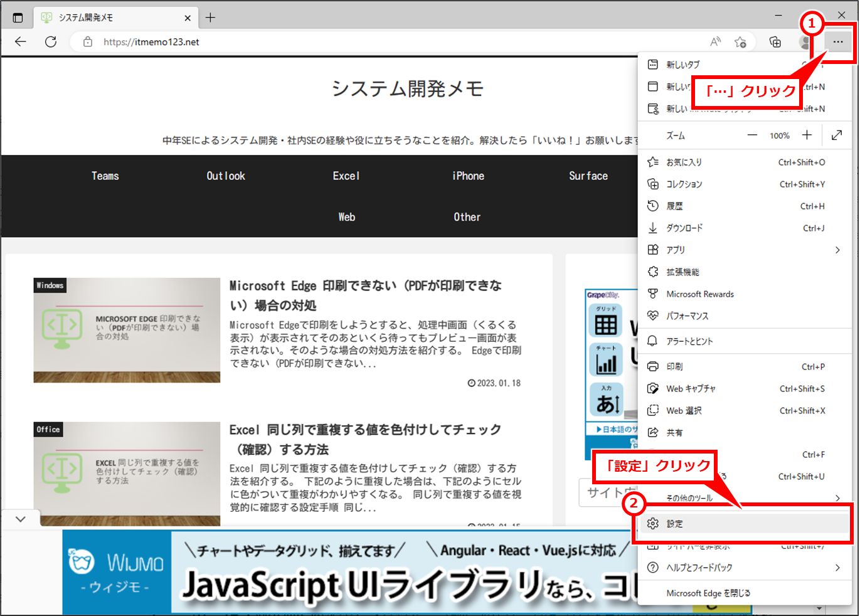Open コレクション menu item

(745, 184)
